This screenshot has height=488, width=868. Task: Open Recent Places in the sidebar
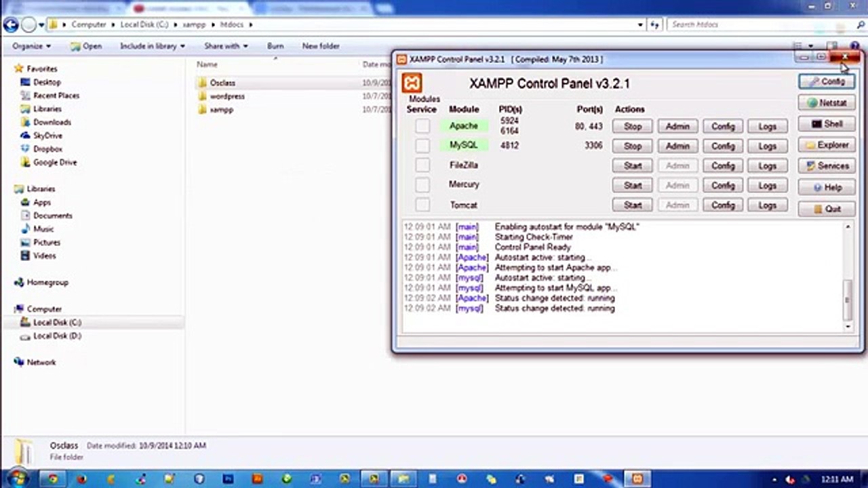pos(56,96)
